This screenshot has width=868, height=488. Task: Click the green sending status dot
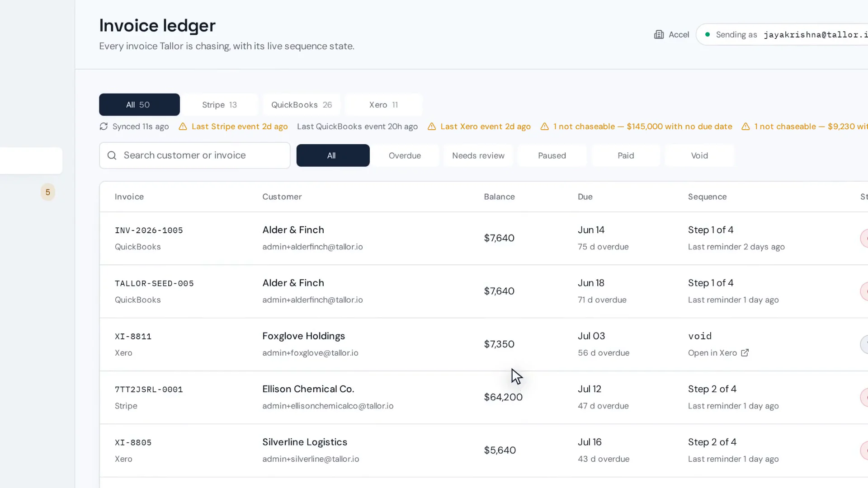point(708,34)
